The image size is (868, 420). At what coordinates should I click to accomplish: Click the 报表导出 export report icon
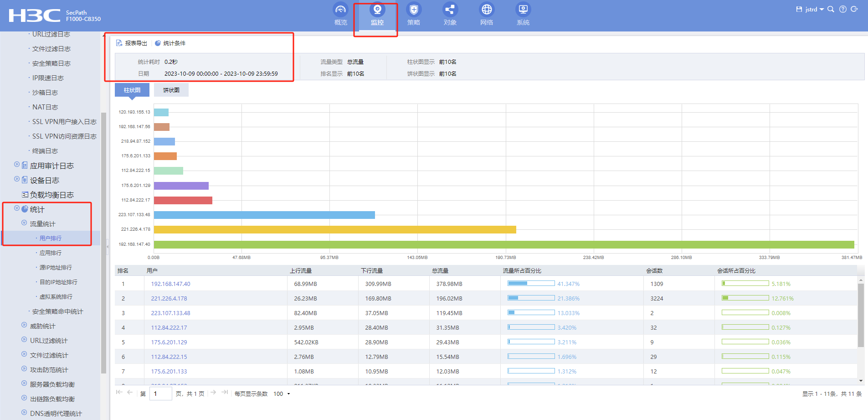pos(119,43)
